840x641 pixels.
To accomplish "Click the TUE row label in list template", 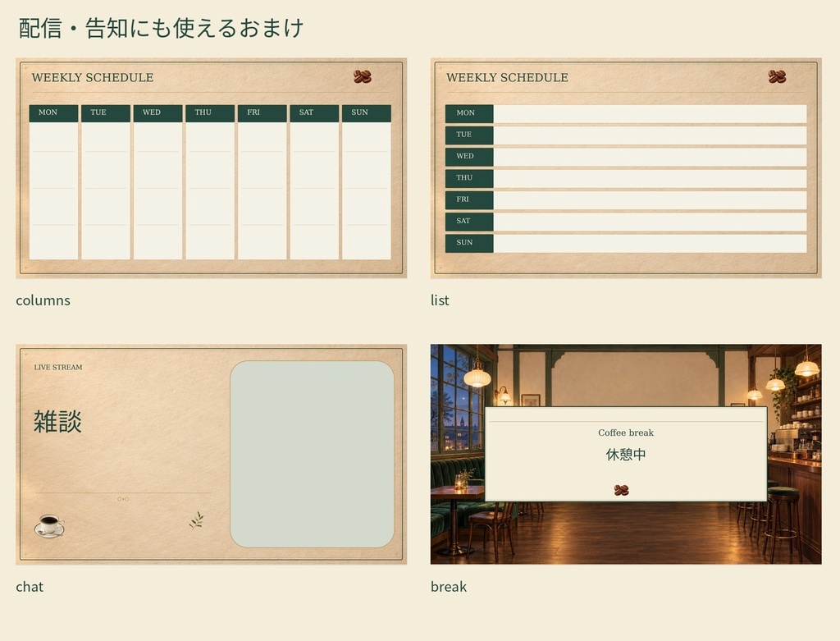I will (469, 135).
